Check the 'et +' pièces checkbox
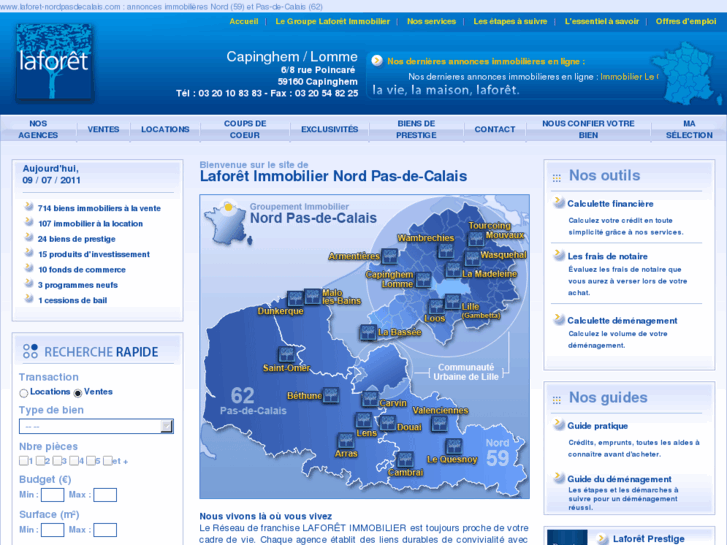Viewport: 727px width, 545px height. pos(108,461)
